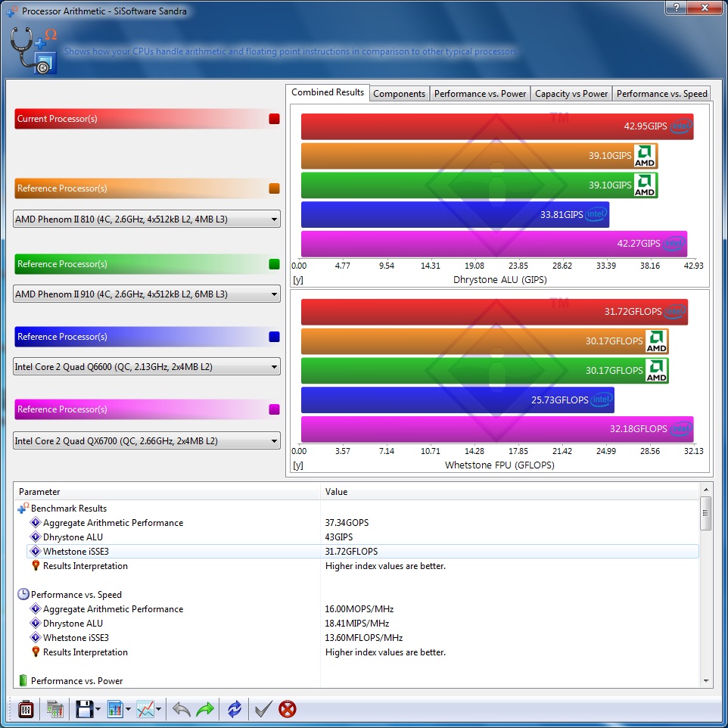Open the AMD Phenom II 810 processor dropdown

147,219
